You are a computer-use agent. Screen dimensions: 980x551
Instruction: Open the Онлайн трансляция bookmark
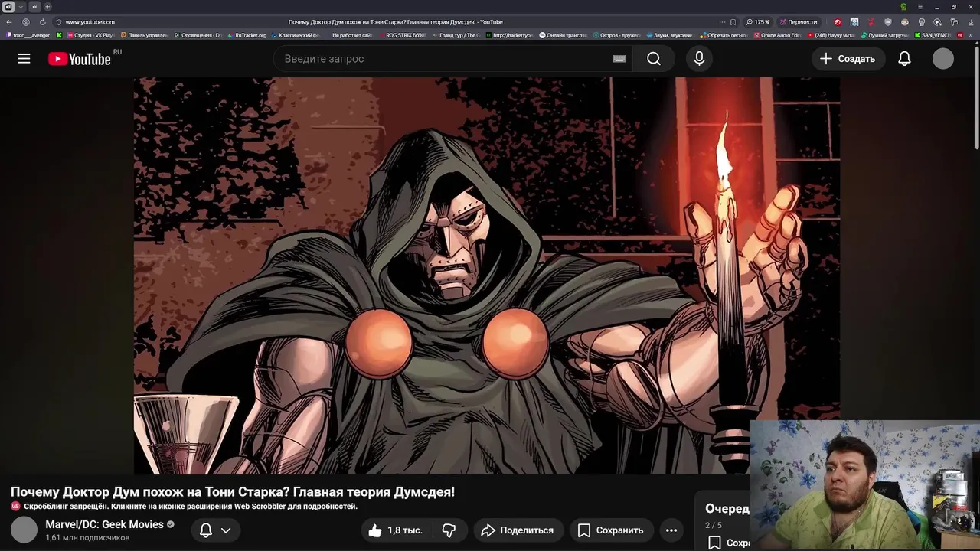pyautogui.click(x=563, y=35)
